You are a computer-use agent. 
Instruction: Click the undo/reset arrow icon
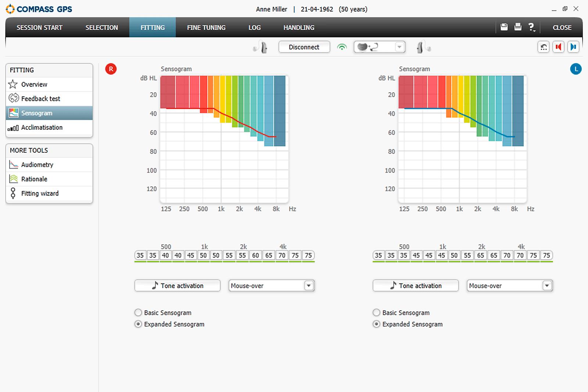(544, 47)
